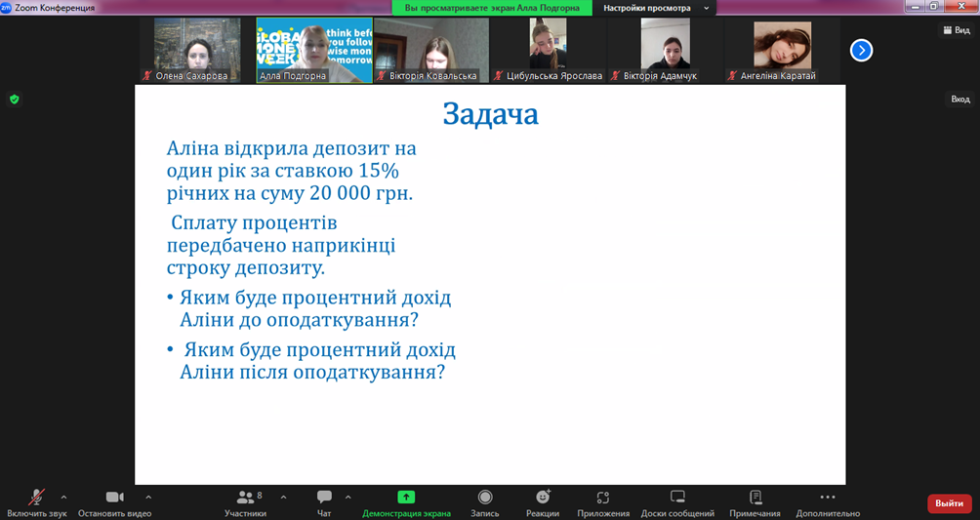980x520 pixels.
Task: Open Дополнительно more options
Action: pos(828,503)
